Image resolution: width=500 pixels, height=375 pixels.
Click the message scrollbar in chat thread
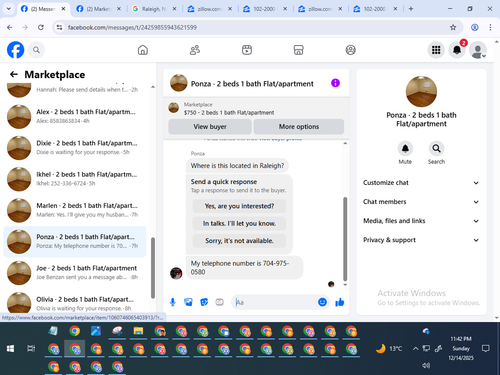345,239
